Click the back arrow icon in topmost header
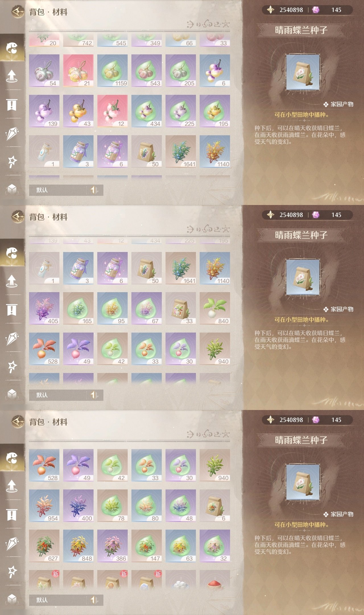 18,12
